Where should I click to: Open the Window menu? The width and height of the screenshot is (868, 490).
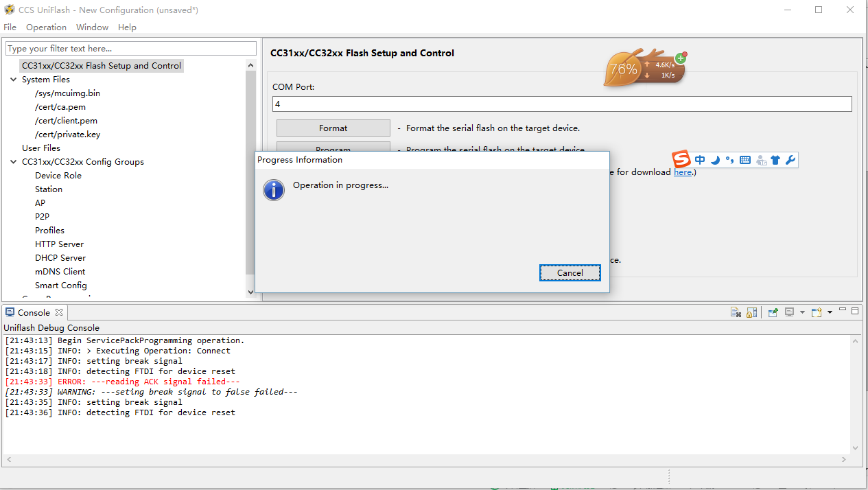coord(92,27)
